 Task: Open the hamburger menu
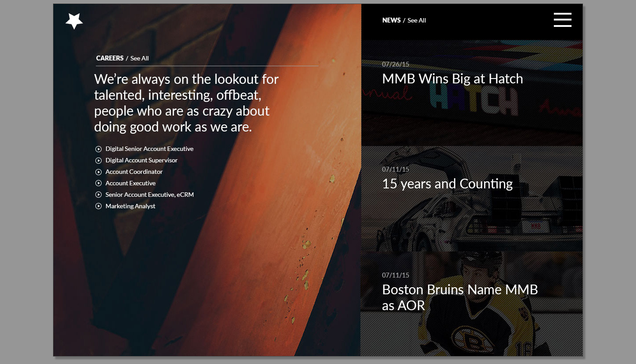(x=563, y=20)
